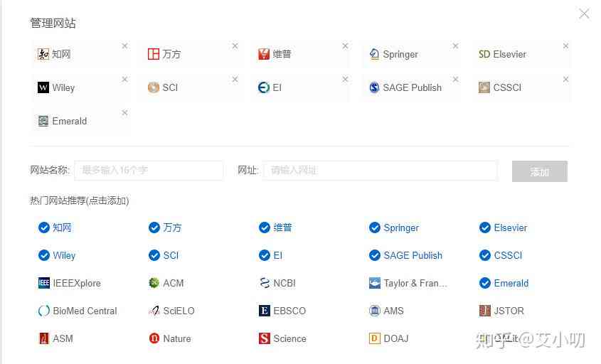Click the 添加 add button
This screenshot has height=364, width=601.
point(540,171)
